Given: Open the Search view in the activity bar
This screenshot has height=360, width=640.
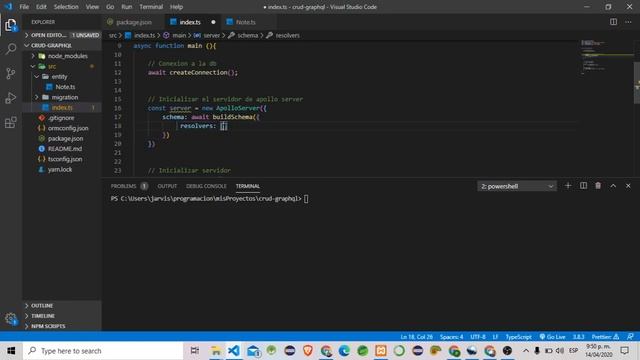Looking at the screenshot, I should click(11, 49).
